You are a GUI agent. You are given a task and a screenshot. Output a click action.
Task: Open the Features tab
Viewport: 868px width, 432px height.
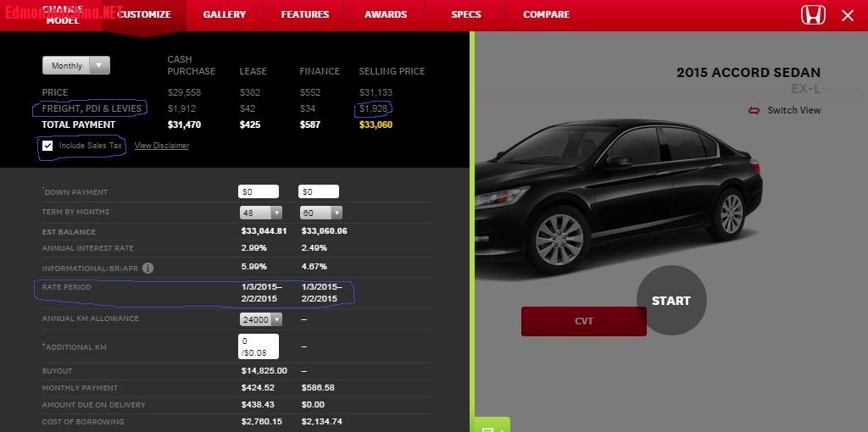click(305, 14)
